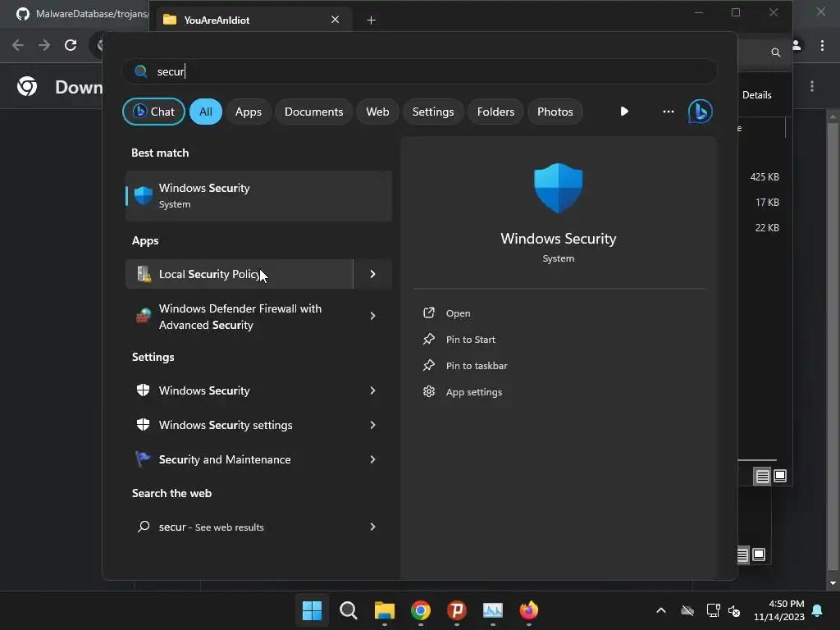The image size is (840, 630).
Task: Filter search results by Web
Action: click(377, 112)
